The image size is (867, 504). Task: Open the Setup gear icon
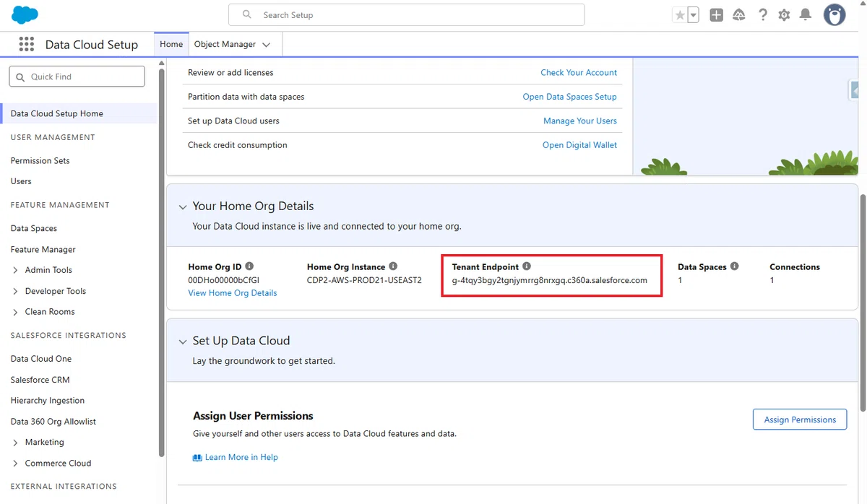784,14
